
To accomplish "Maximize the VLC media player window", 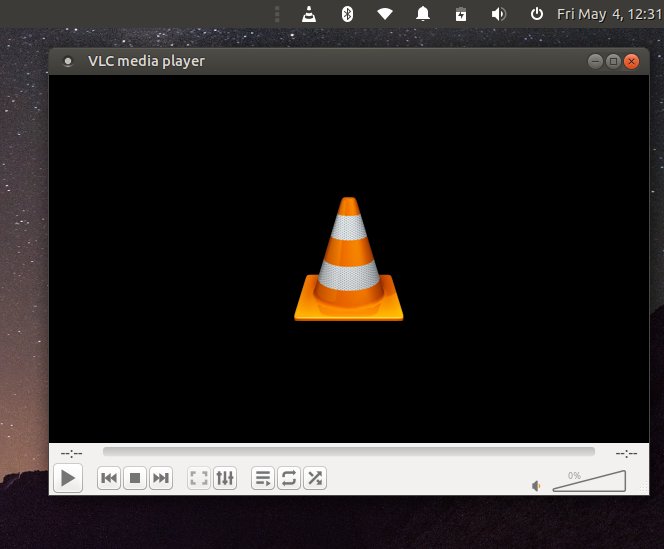I will [613, 61].
